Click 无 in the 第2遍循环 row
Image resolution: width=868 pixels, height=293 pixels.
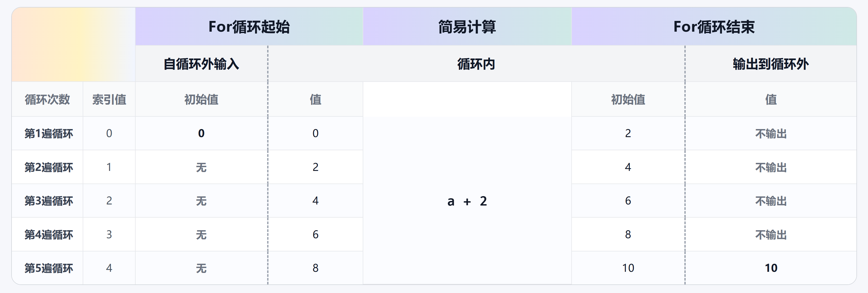[201, 167]
